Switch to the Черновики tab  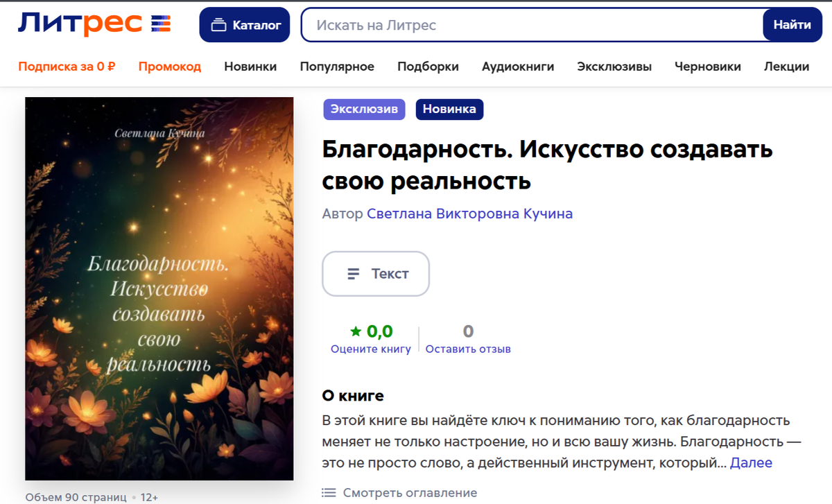tap(707, 66)
